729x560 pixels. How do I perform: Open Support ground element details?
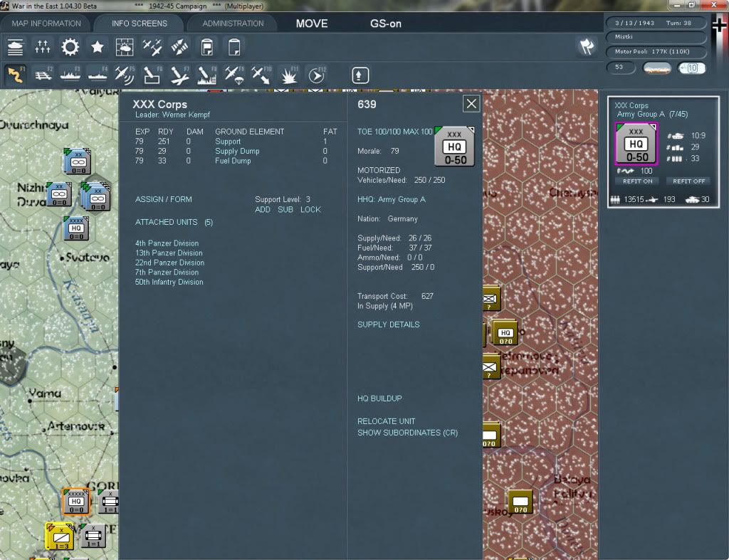(x=228, y=142)
